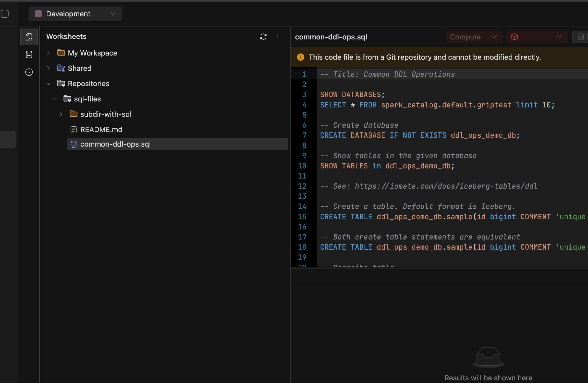Click line number 15 in the gutter
The image size is (588, 383).
click(x=302, y=217)
